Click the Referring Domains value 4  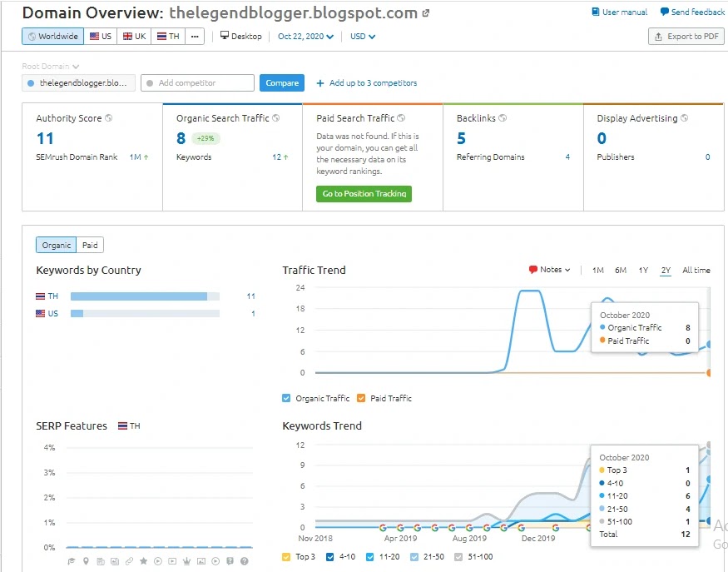[x=567, y=157]
